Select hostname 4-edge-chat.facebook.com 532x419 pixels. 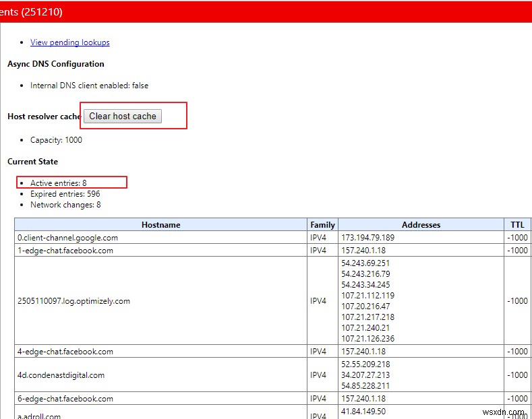click(65, 352)
